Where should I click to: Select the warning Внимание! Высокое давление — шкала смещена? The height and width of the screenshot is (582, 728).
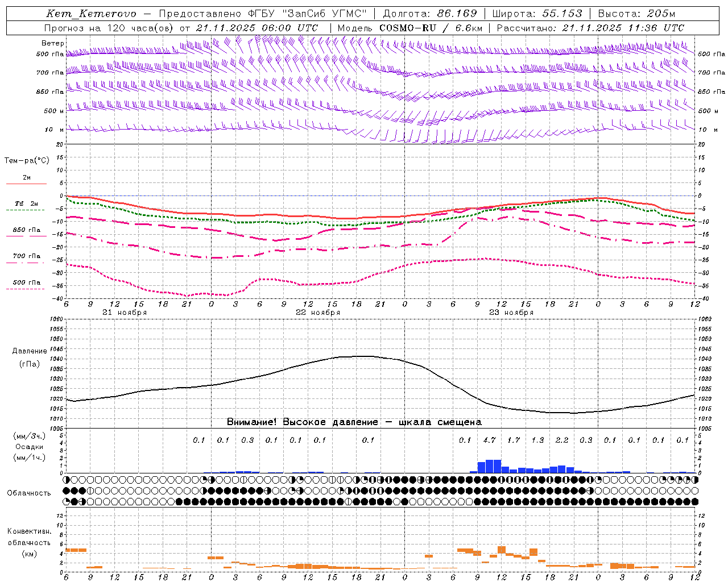click(x=354, y=422)
